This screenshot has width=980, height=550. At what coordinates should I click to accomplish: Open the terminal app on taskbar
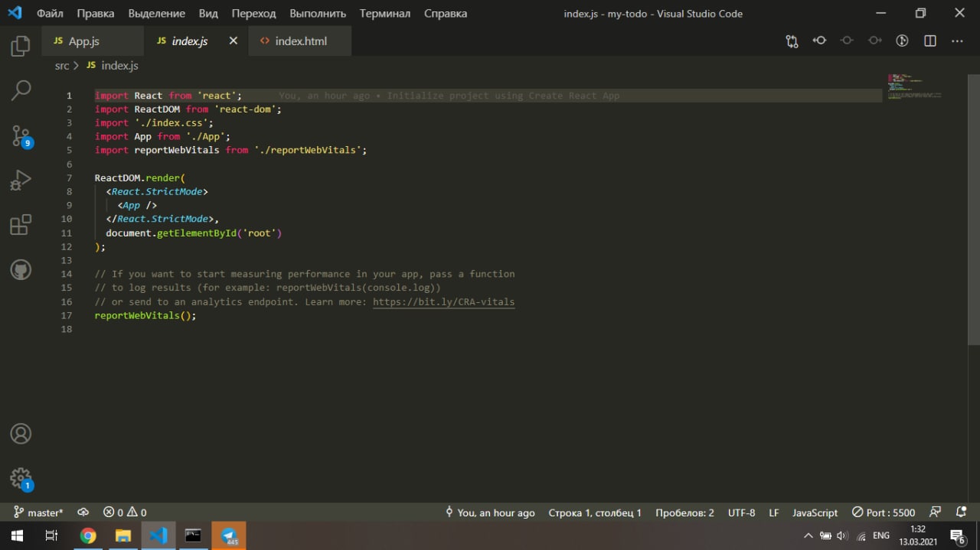pyautogui.click(x=194, y=535)
